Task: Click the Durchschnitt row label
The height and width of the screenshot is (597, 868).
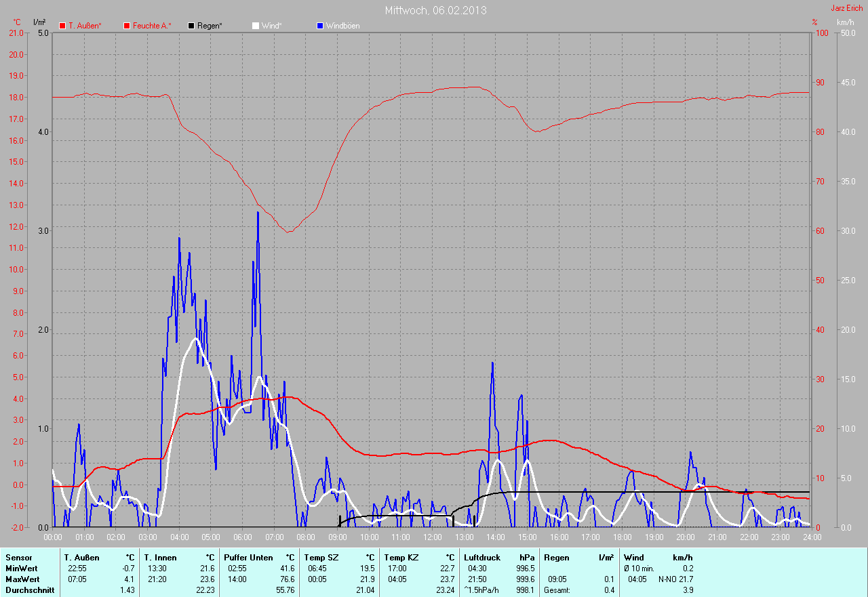Action: pyautogui.click(x=28, y=590)
